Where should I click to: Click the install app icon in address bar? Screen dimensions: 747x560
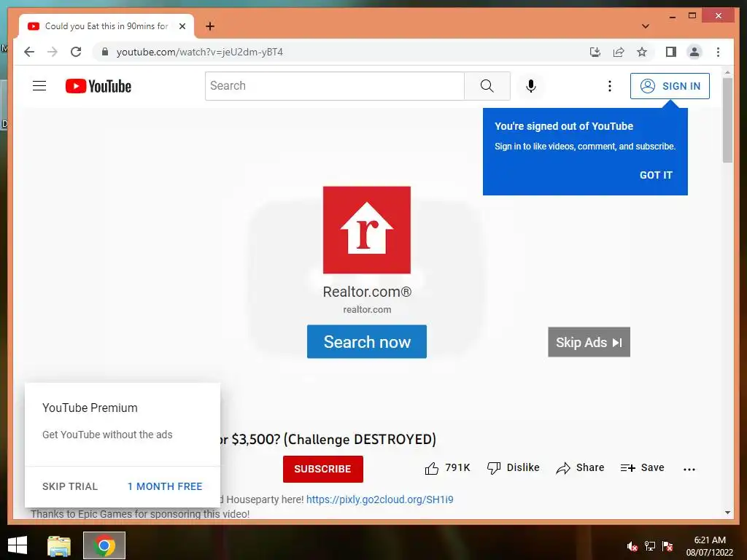(x=595, y=52)
